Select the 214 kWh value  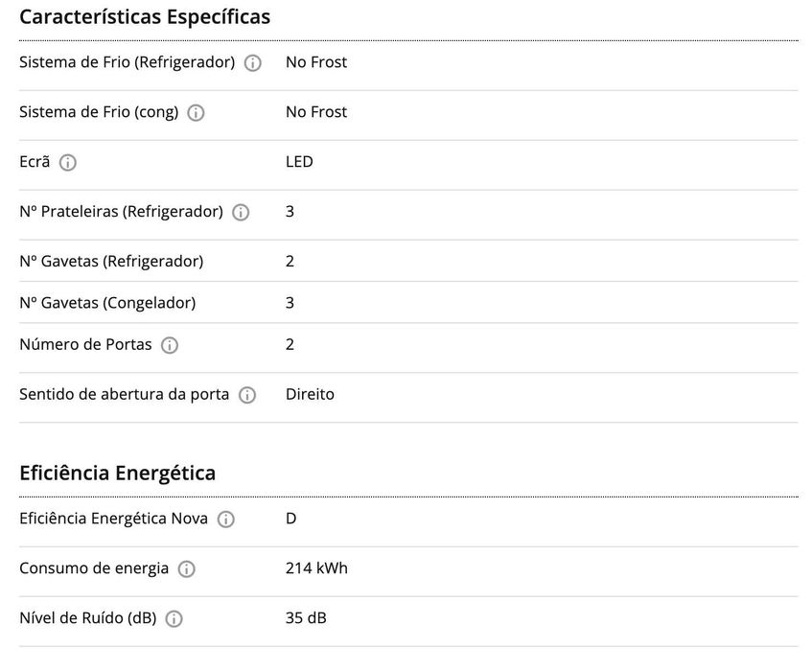coord(316,568)
